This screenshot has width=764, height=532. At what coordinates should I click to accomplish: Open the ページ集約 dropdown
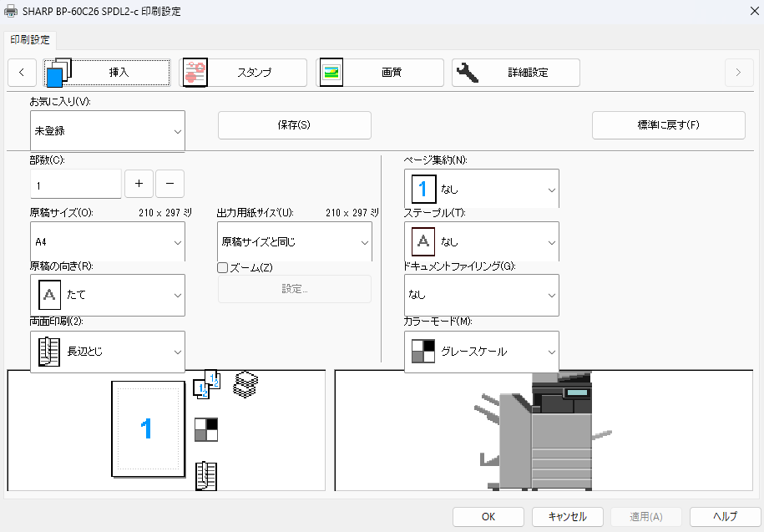(482, 189)
